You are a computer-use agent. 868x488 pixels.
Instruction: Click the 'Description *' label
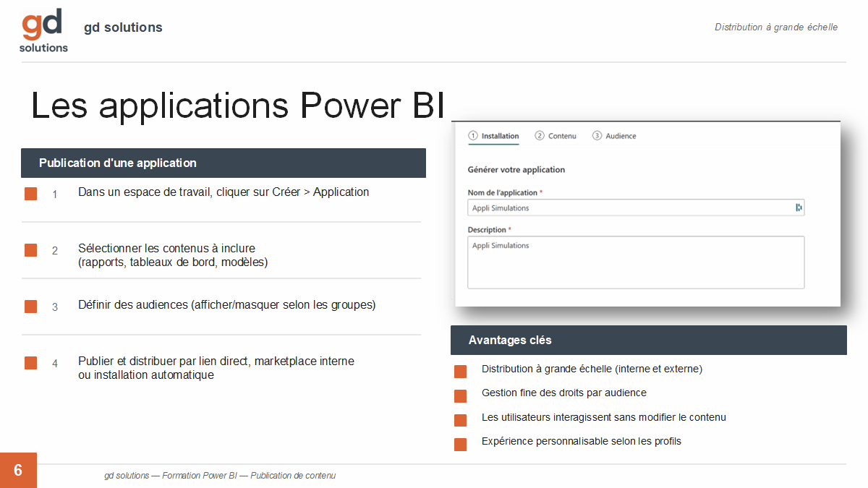tap(490, 230)
